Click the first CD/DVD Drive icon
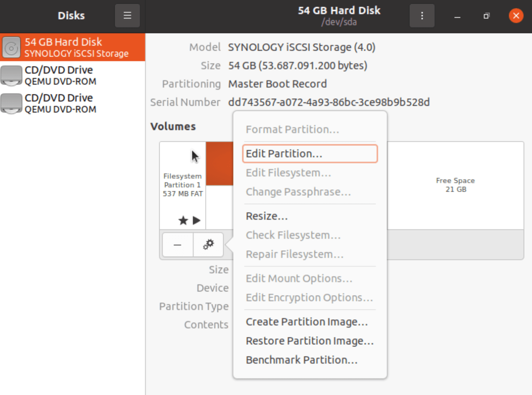Image resolution: width=532 pixels, height=395 pixels. [x=11, y=75]
